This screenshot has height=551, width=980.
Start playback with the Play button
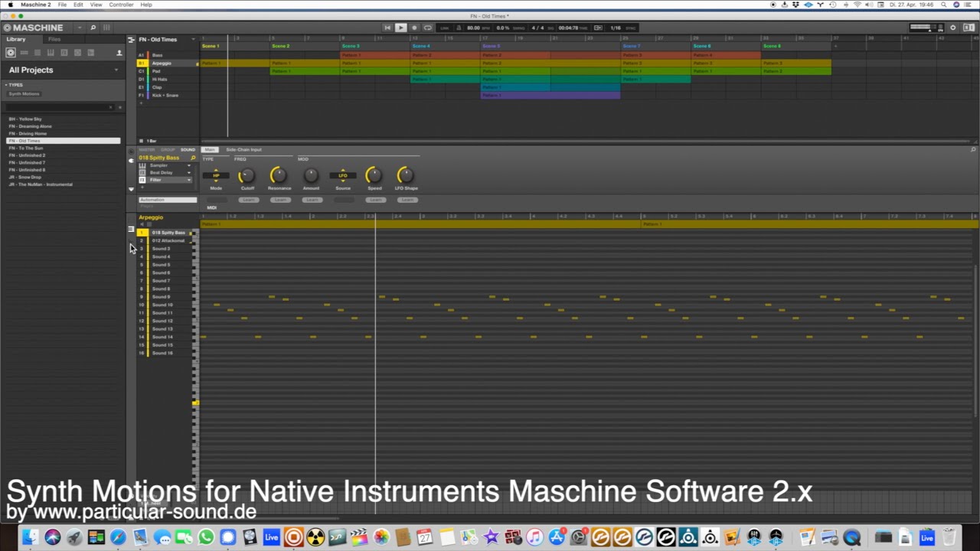400,28
